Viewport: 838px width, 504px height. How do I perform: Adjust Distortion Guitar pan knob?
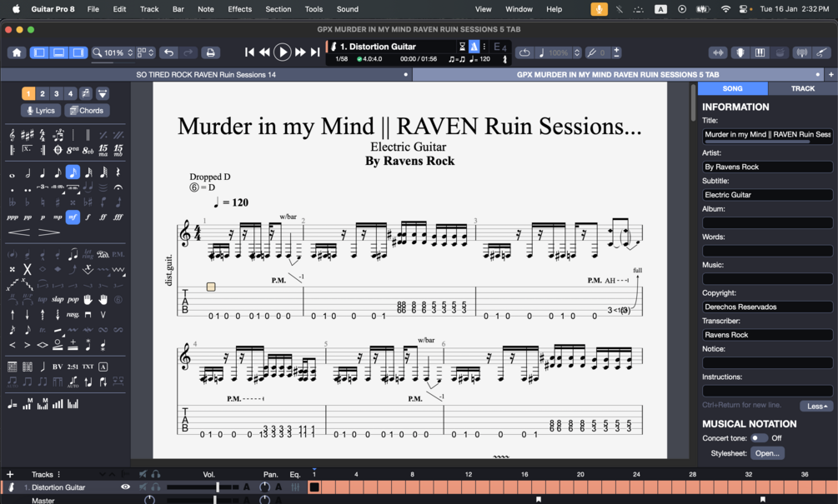tap(264, 487)
